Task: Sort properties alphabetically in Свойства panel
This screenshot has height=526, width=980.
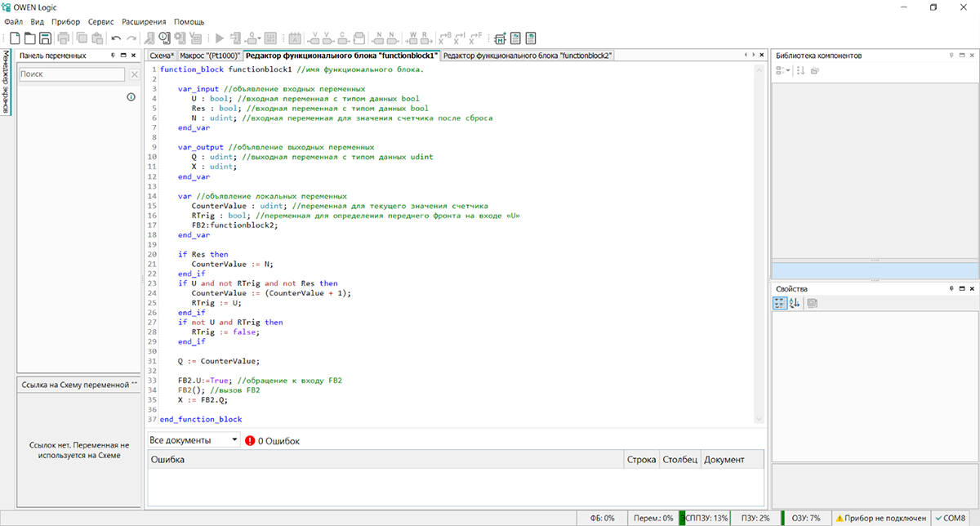Action: 795,303
